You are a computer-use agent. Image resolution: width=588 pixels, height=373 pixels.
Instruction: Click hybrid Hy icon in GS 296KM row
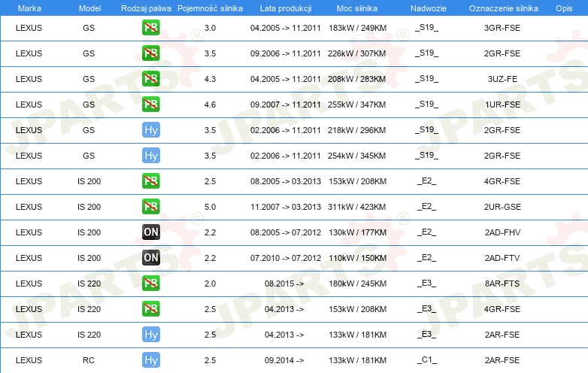[x=150, y=130]
